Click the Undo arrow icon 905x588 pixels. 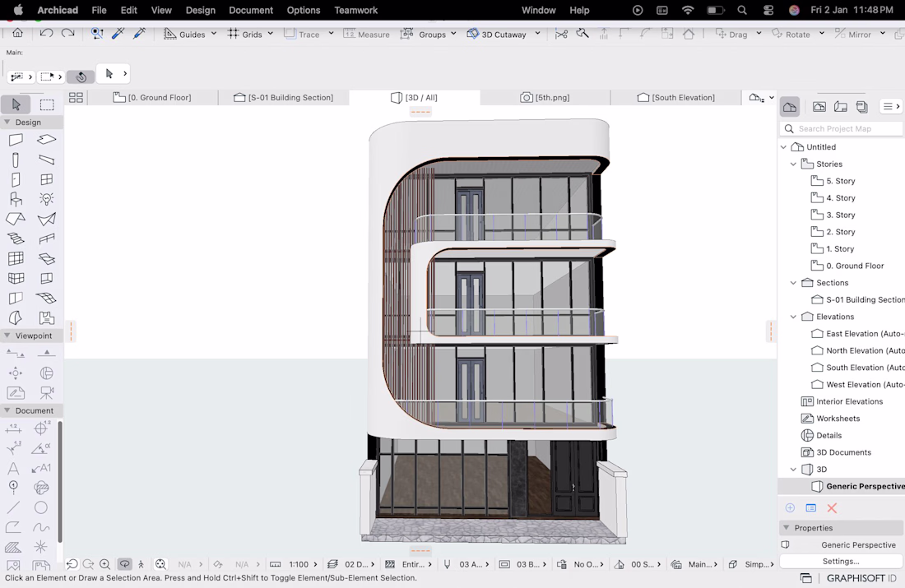coord(47,34)
